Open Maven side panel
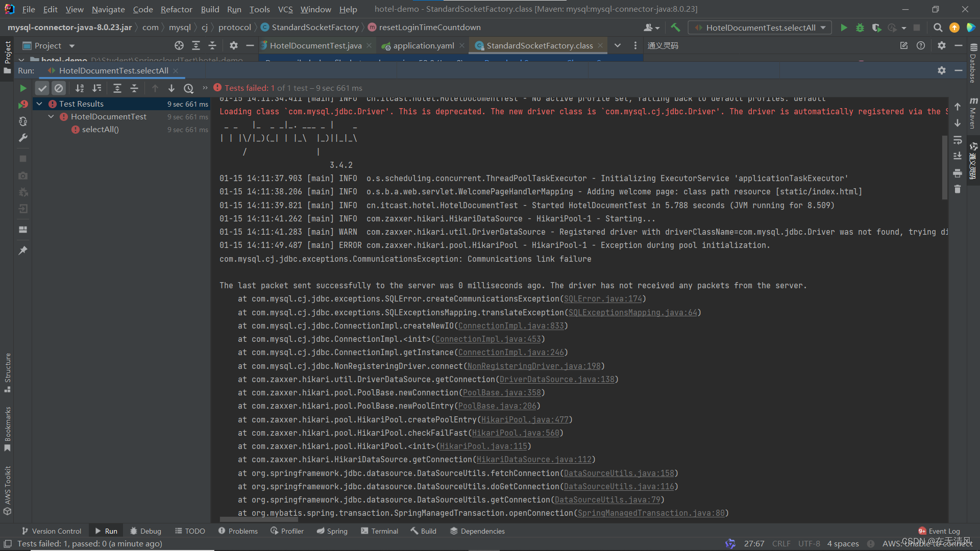Screen dimensions: 980x551 973,113
